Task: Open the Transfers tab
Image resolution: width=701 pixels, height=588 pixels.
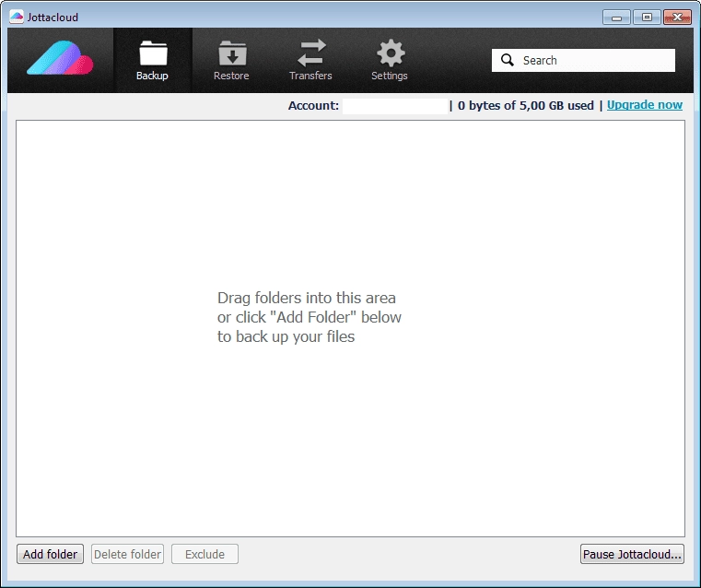Action: pyautogui.click(x=310, y=60)
